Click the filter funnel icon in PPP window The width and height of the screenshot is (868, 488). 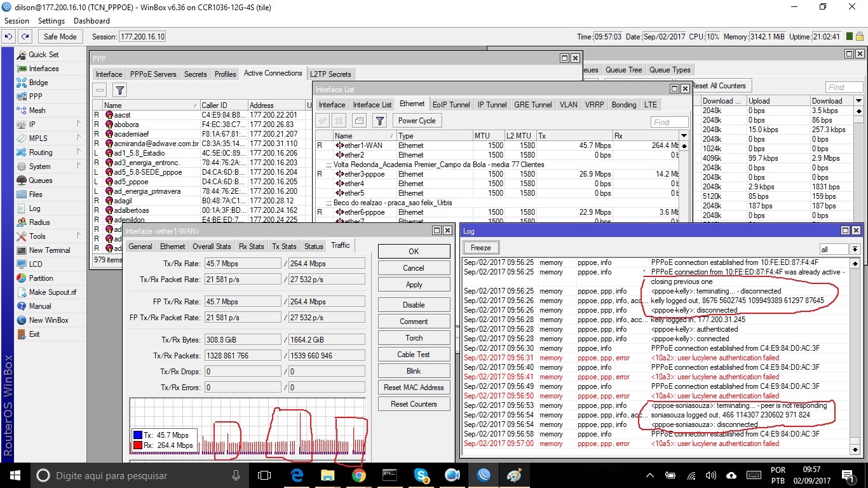coord(119,90)
